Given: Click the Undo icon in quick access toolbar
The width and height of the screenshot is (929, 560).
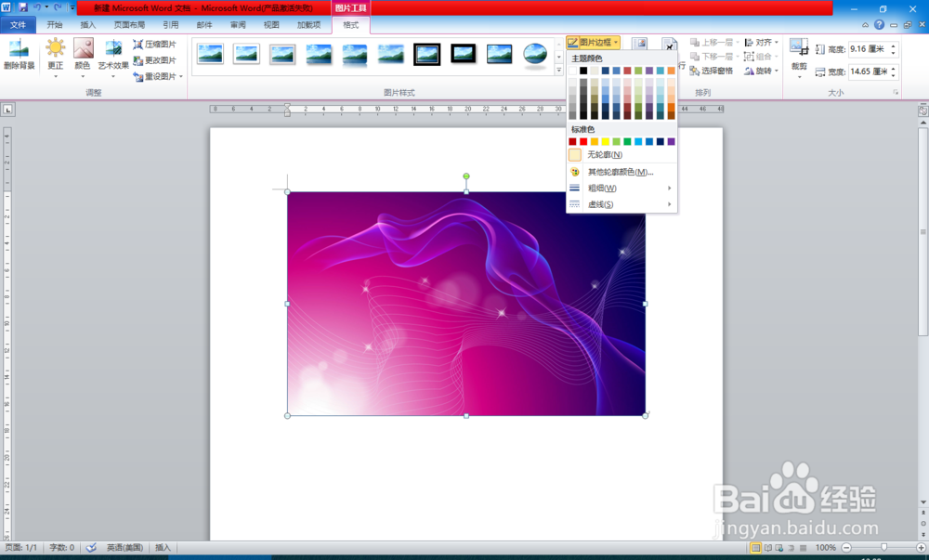Looking at the screenshot, I should point(37,7).
